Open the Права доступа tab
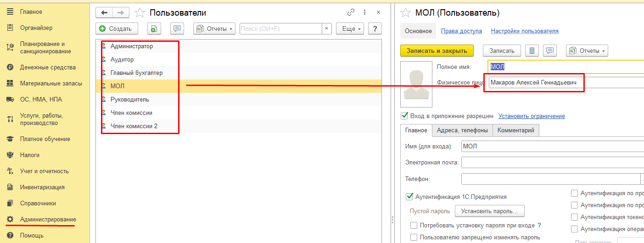644x243 pixels. pyautogui.click(x=461, y=31)
